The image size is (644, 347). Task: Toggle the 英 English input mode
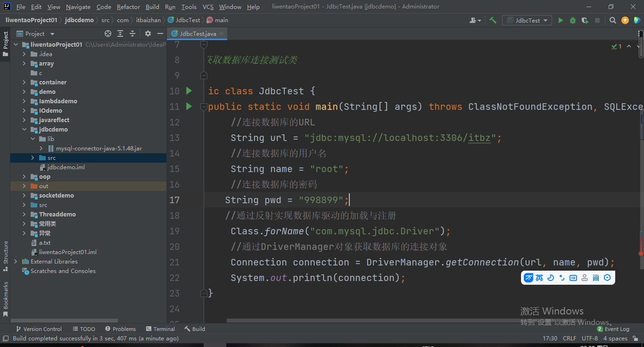[x=539, y=278]
